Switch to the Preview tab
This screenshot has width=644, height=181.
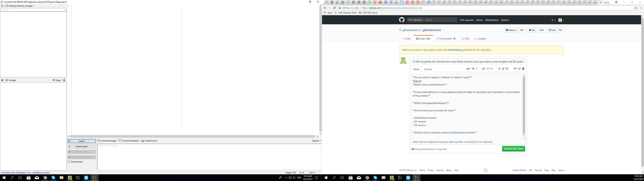428,69
